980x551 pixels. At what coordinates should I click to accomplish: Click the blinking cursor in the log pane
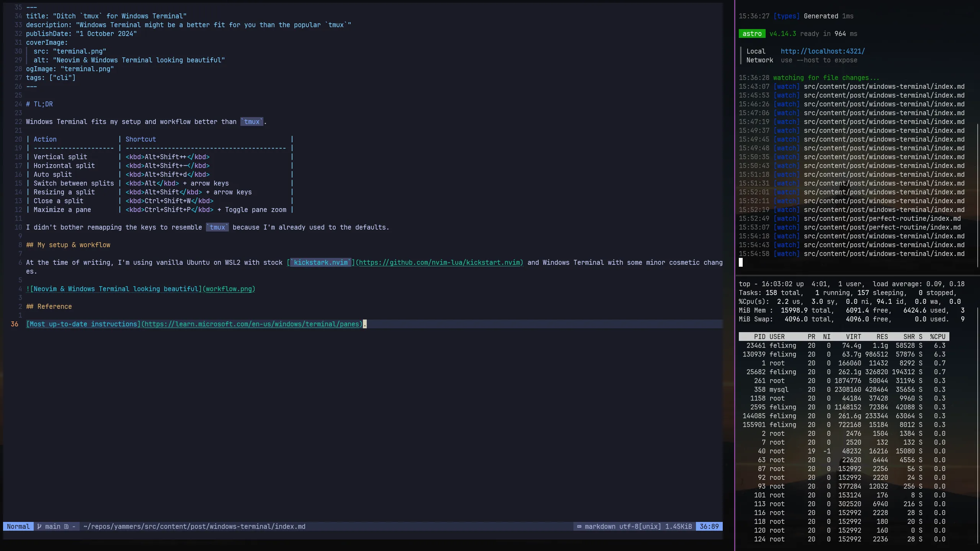pyautogui.click(x=741, y=262)
